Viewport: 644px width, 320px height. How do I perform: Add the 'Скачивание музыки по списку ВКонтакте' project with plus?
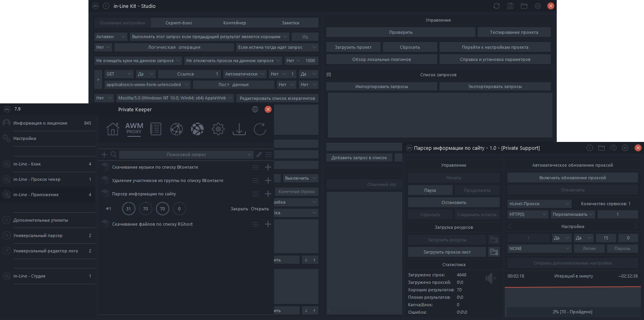[268, 167]
